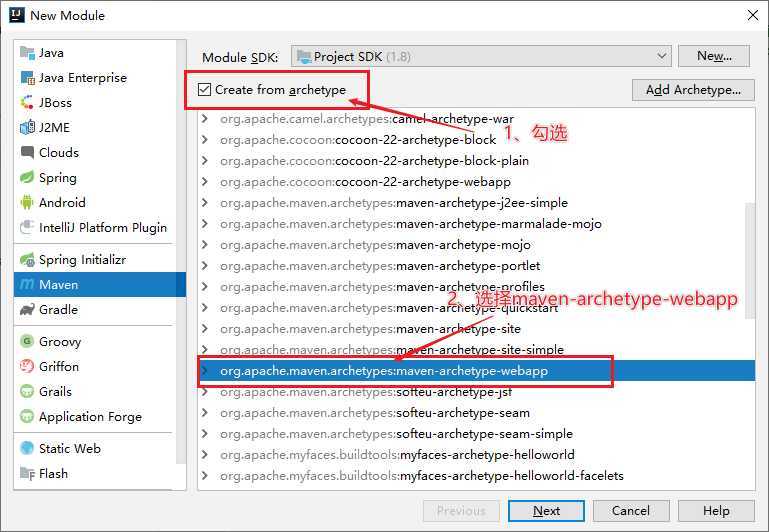Viewport: 769px width, 532px height.
Task: Choose the J2ME module icon
Action: (27, 127)
